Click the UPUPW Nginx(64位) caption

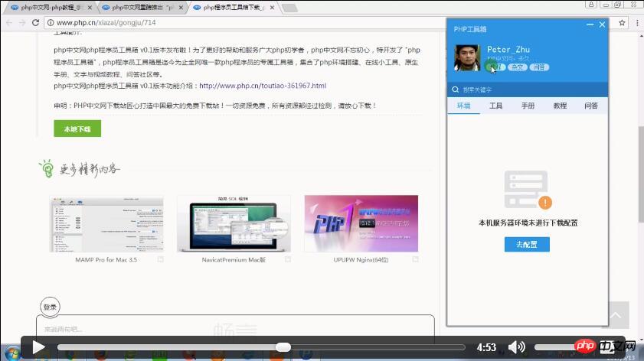click(361, 260)
